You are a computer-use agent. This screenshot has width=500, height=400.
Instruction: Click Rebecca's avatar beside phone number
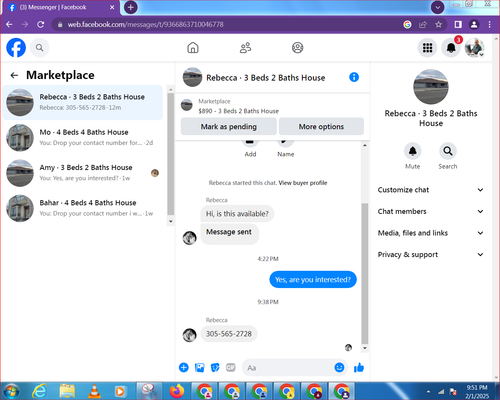(x=190, y=335)
